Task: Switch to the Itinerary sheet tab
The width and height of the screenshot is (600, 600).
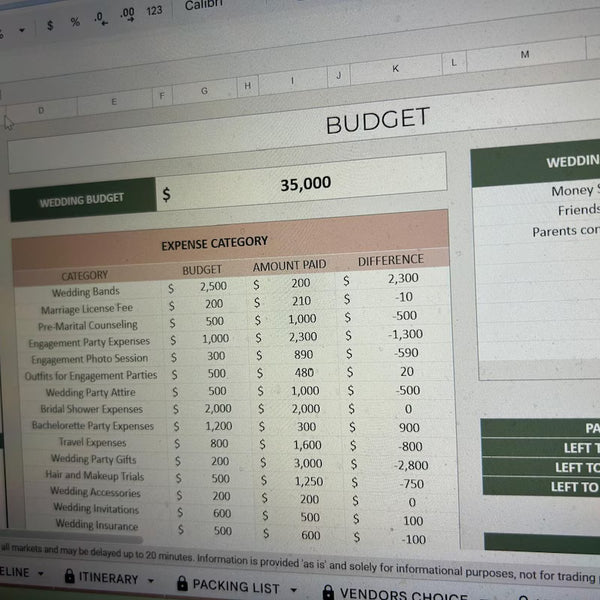Action: pyautogui.click(x=108, y=579)
